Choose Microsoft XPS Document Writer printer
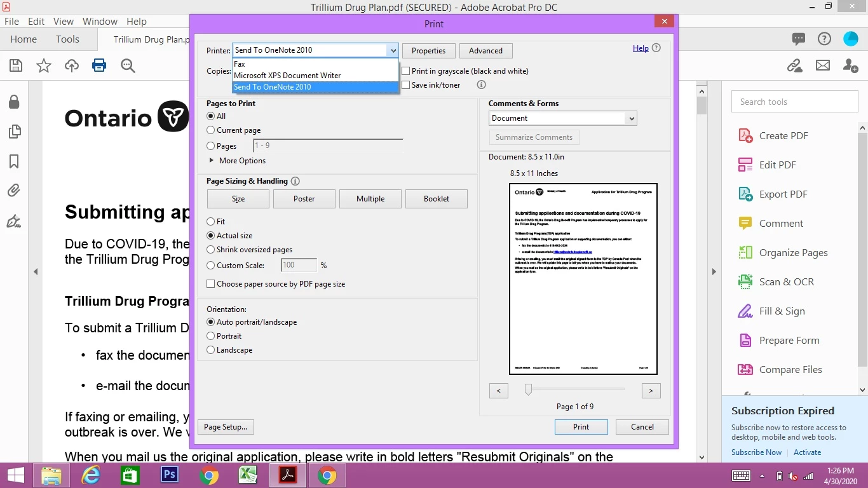The width and height of the screenshot is (868, 488). [315, 76]
